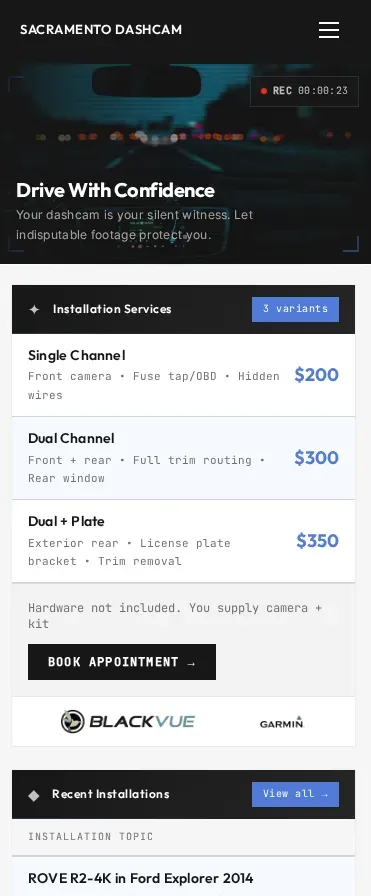Image resolution: width=371 pixels, height=896 pixels.
Task: Click the Drive With Confidence hero heading
Action: click(115, 190)
